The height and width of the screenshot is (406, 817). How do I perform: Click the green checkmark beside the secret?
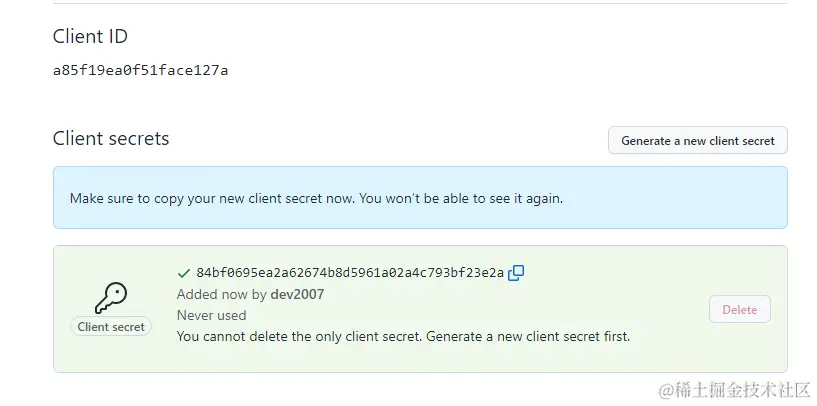point(183,273)
